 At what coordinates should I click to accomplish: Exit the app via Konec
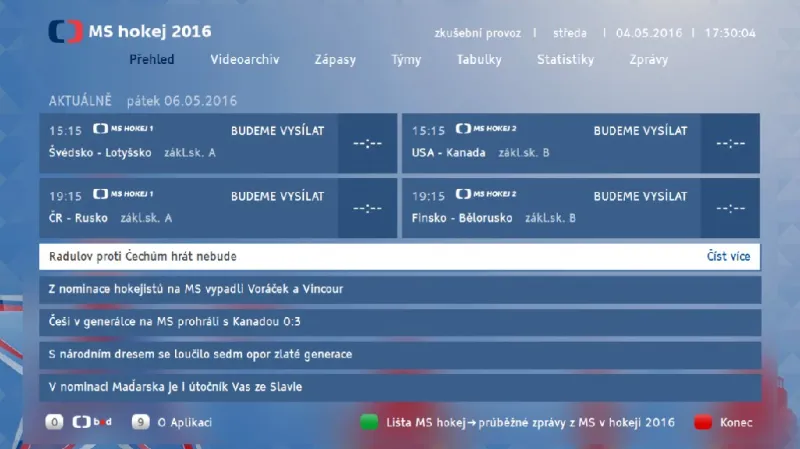pyautogui.click(x=736, y=422)
